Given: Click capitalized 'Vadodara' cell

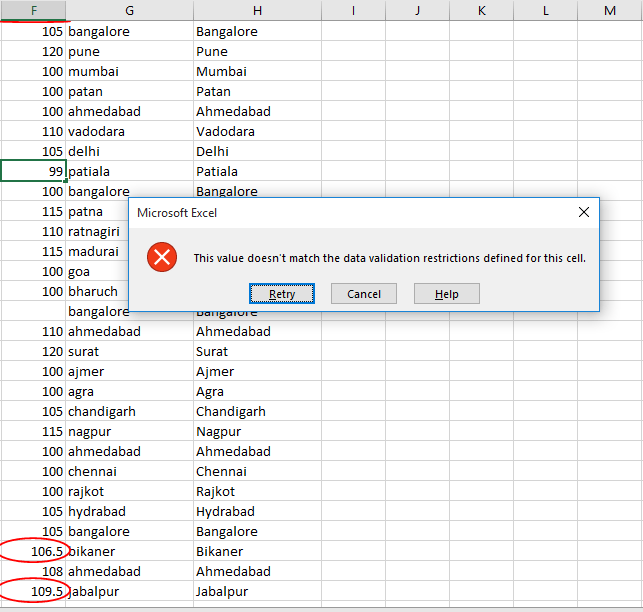Looking at the screenshot, I should (x=257, y=131).
